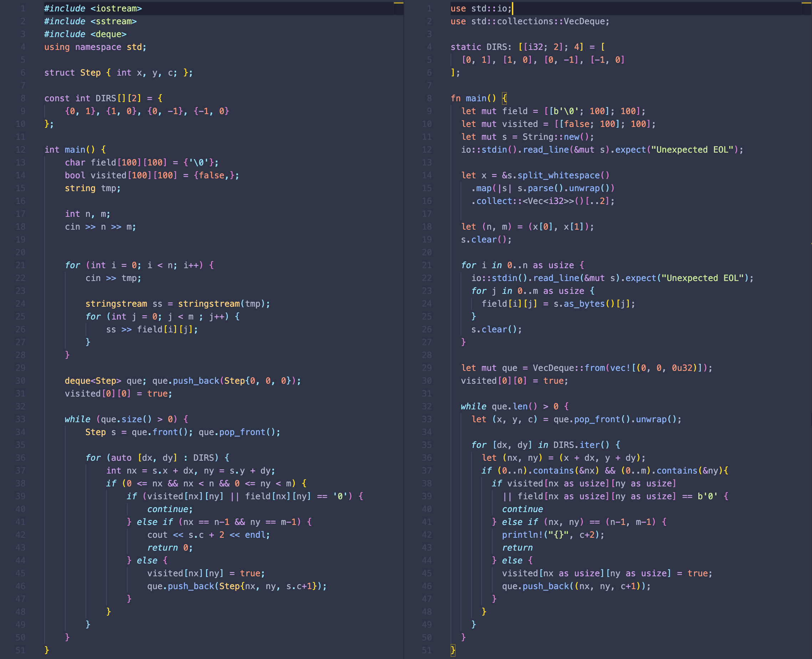812x659 pixels.
Task: Click right pane scrollbar marker at top
Action: pyautogui.click(x=806, y=3)
